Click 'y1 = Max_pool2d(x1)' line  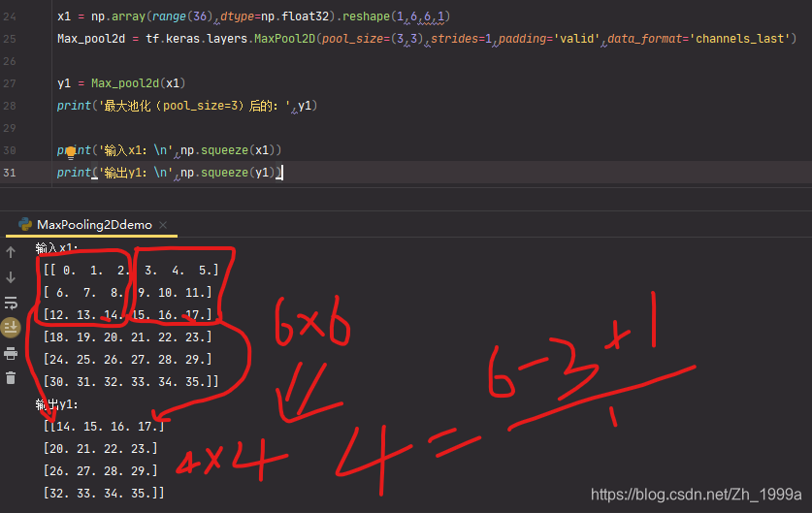[121, 83]
